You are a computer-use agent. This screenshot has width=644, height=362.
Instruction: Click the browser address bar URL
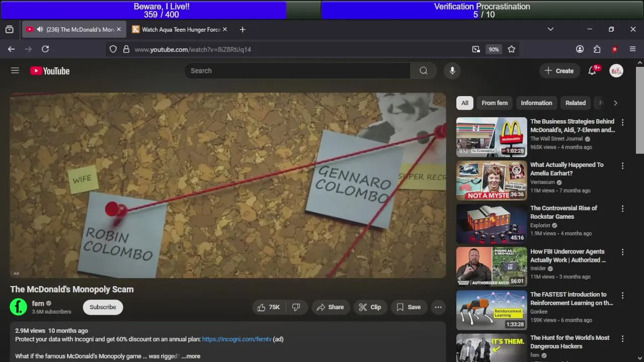click(x=193, y=49)
